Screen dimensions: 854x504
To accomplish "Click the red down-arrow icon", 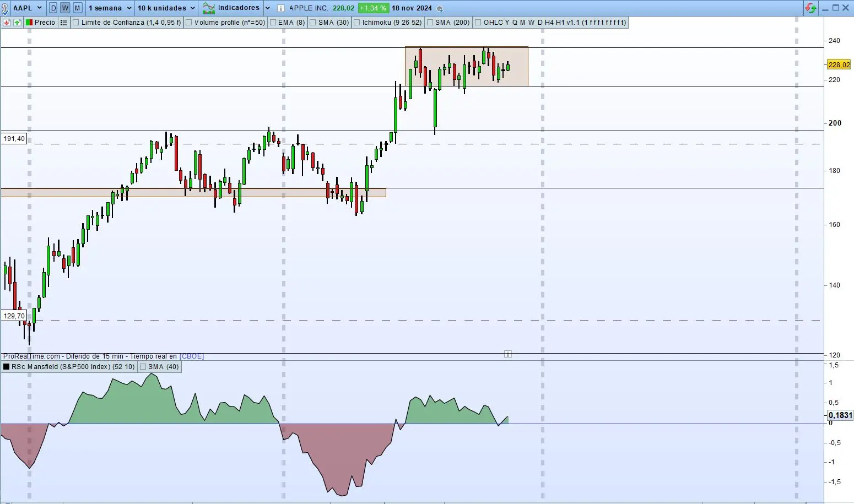I will coord(7,23).
